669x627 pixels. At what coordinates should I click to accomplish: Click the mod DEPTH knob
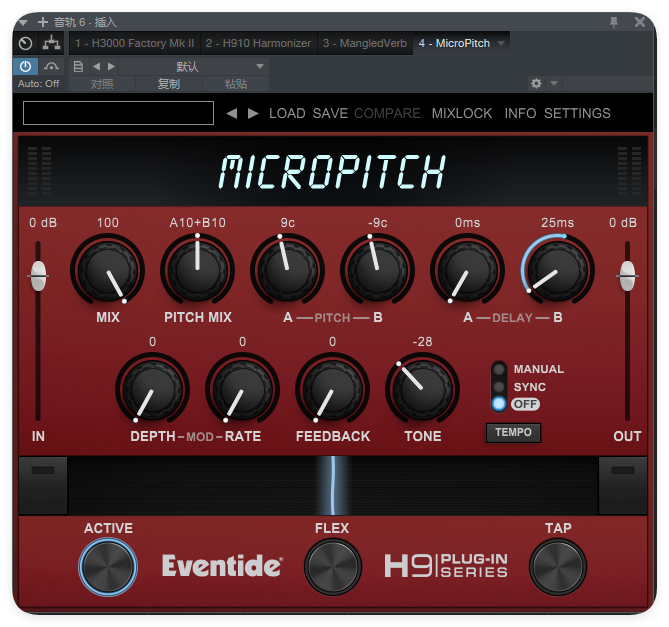coord(152,389)
